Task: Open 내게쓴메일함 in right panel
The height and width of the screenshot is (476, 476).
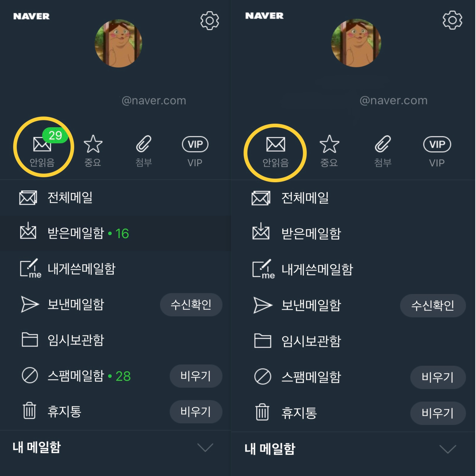Action: [x=353, y=269]
